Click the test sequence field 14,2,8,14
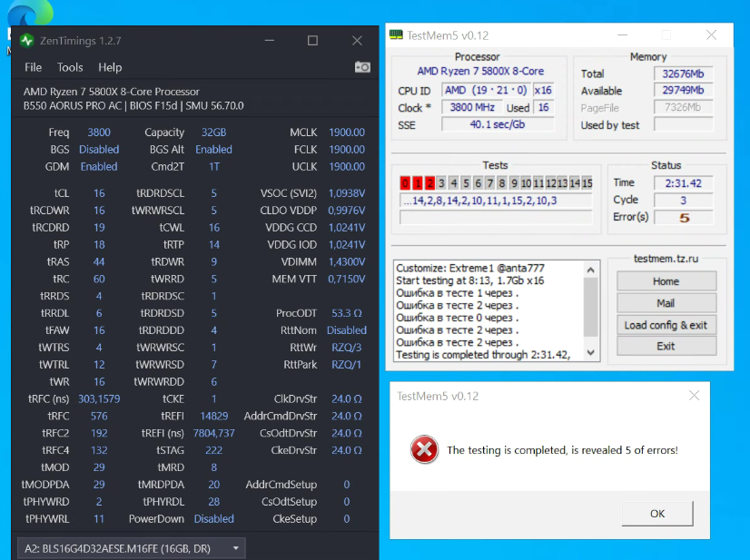 point(496,201)
